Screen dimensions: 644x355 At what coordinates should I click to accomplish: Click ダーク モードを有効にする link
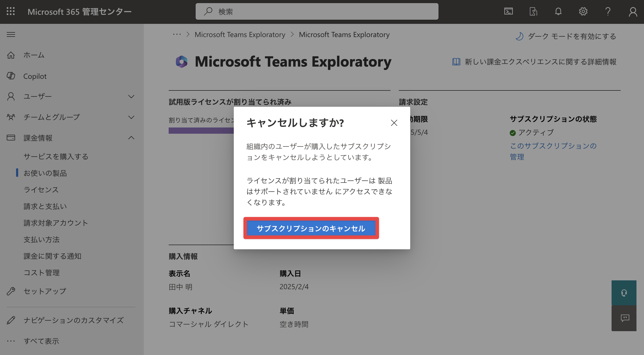572,36
